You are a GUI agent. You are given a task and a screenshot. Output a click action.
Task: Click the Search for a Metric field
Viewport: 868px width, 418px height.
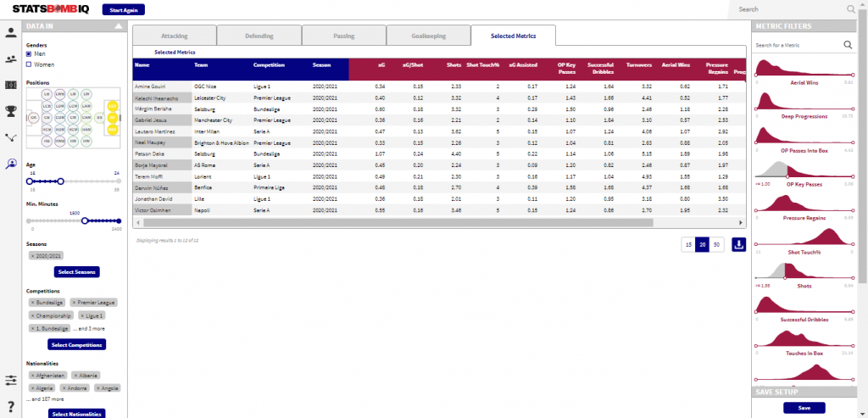(798, 45)
